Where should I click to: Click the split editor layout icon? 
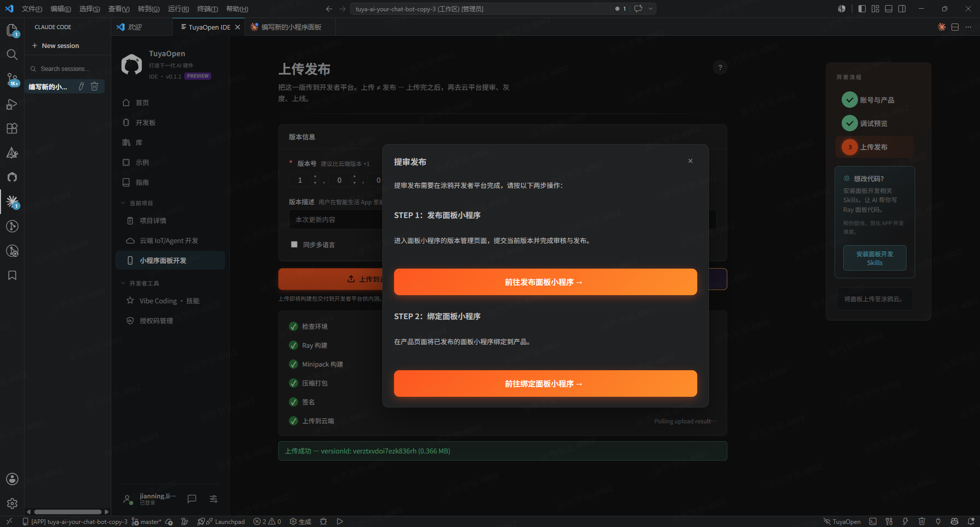(x=955, y=27)
